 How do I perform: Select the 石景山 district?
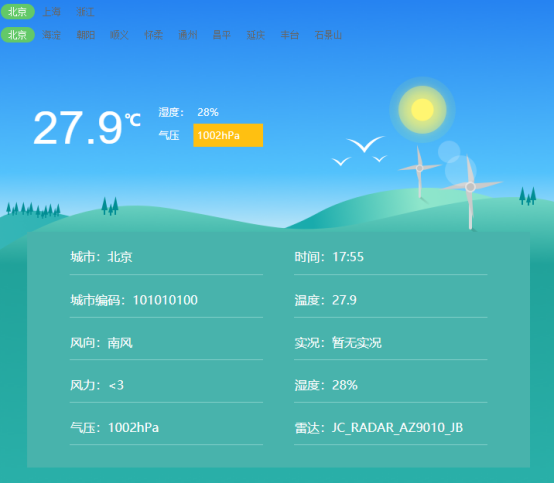click(x=328, y=35)
